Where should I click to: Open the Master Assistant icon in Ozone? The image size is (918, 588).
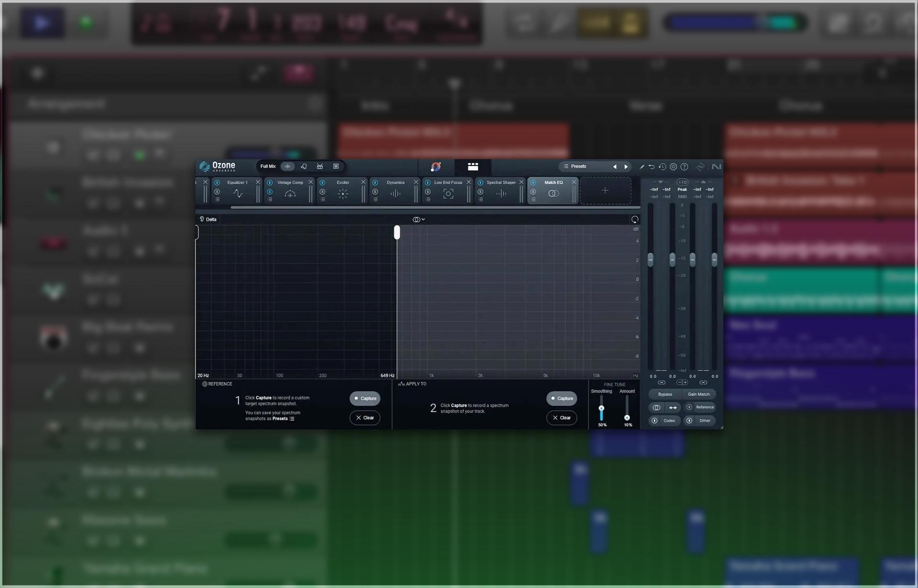click(436, 166)
